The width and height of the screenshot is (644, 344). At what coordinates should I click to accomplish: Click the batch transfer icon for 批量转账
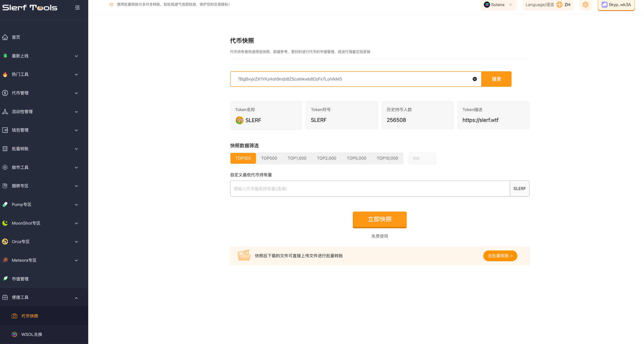[5, 149]
